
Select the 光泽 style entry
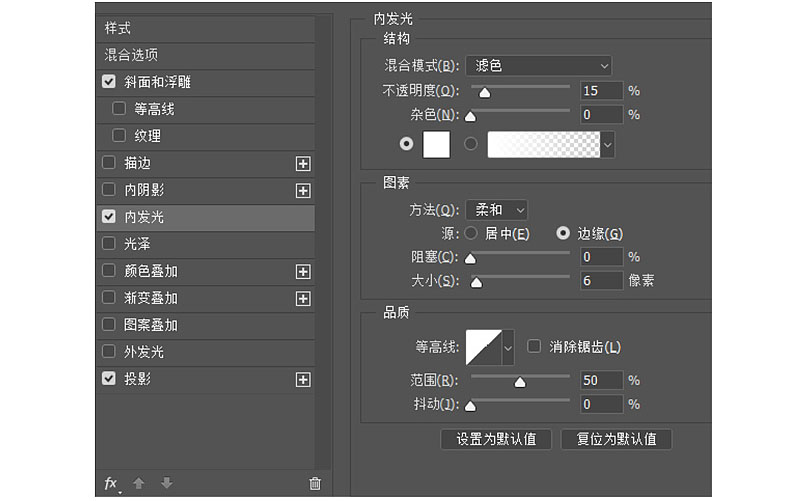206,244
